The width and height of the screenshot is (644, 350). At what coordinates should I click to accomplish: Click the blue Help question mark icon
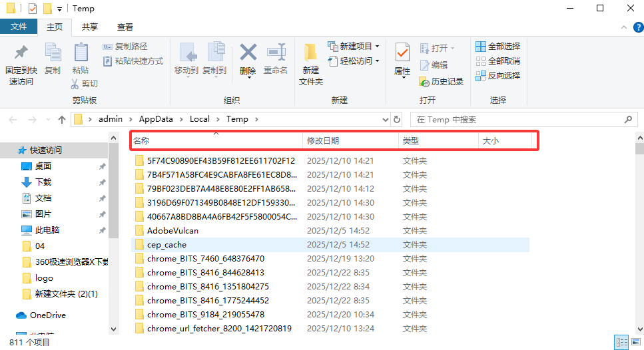(638, 27)
